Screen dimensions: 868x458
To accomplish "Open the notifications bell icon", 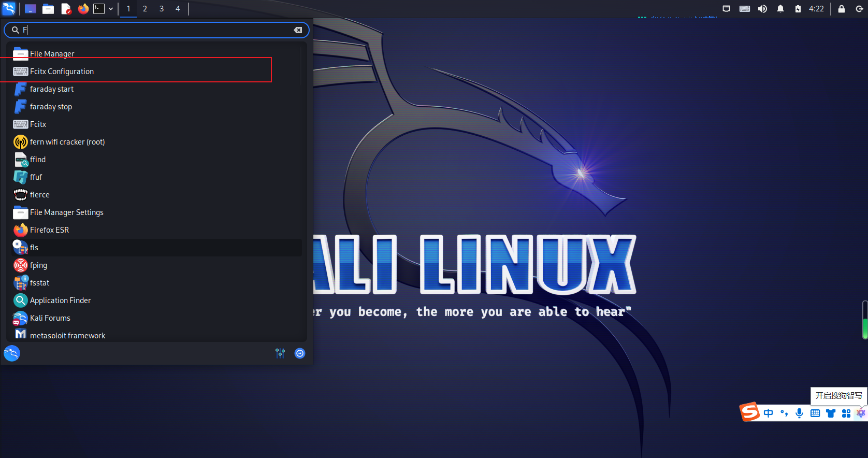I will click(x=780, y=9).
